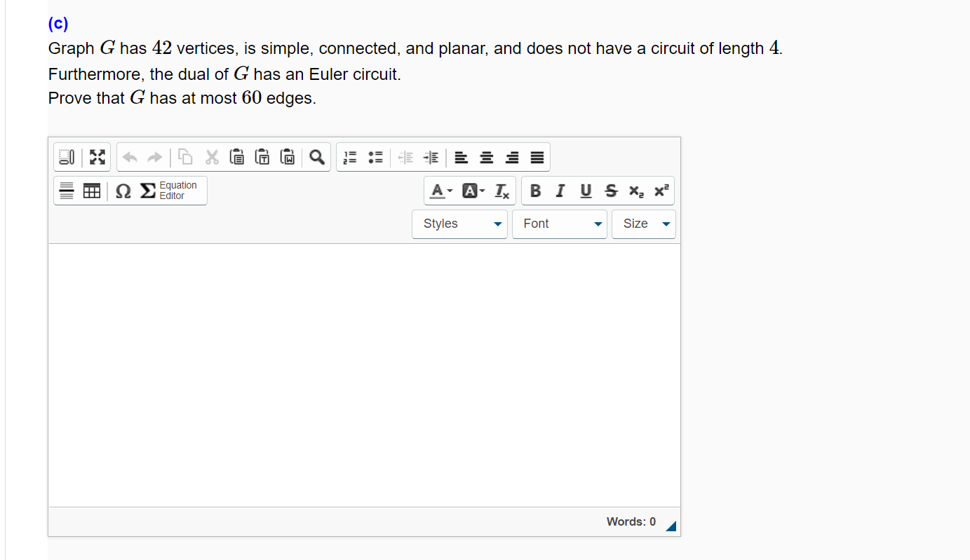This screenshot has height=560, width=970.
Task: Remove formatting using the Tx icon
Action: (x=501, y=191)
